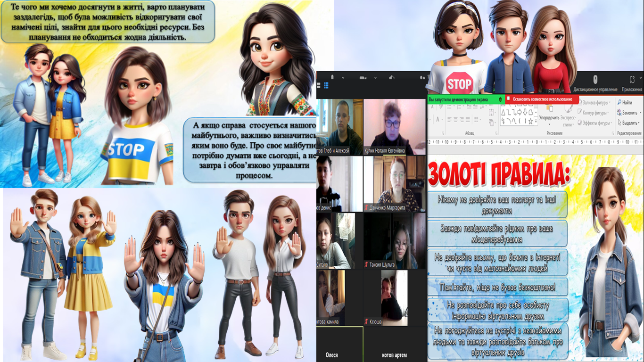
Task: Click the green security shield icon
Action: tap(500, 99)
